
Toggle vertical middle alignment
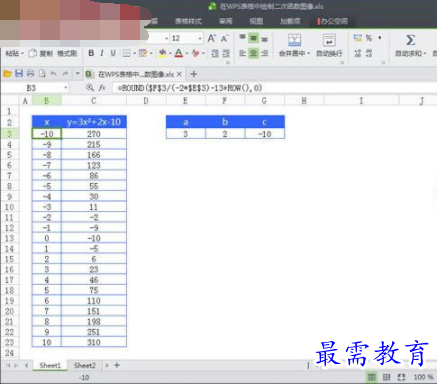click(253, 38)
